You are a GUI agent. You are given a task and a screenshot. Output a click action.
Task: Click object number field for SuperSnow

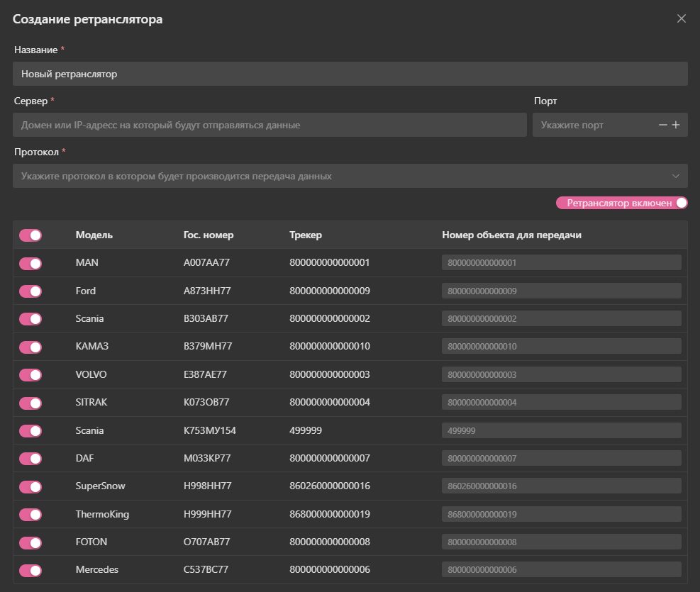[x=561, y=486]
